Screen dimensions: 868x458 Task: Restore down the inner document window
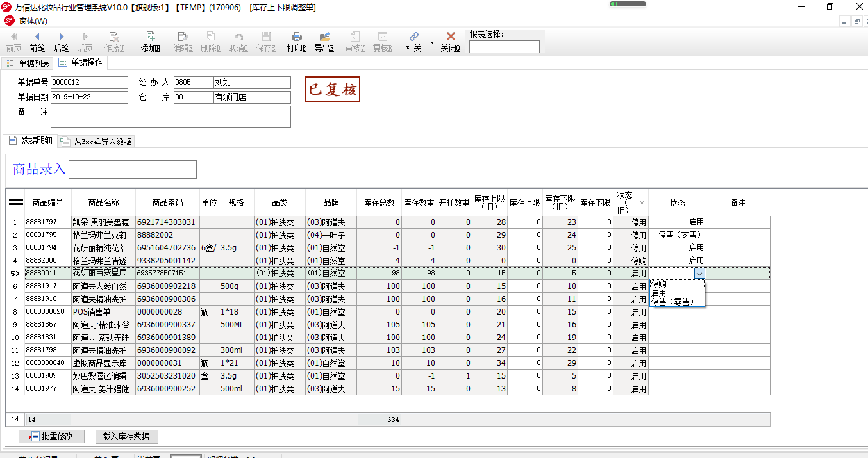(x=856, y=20)
